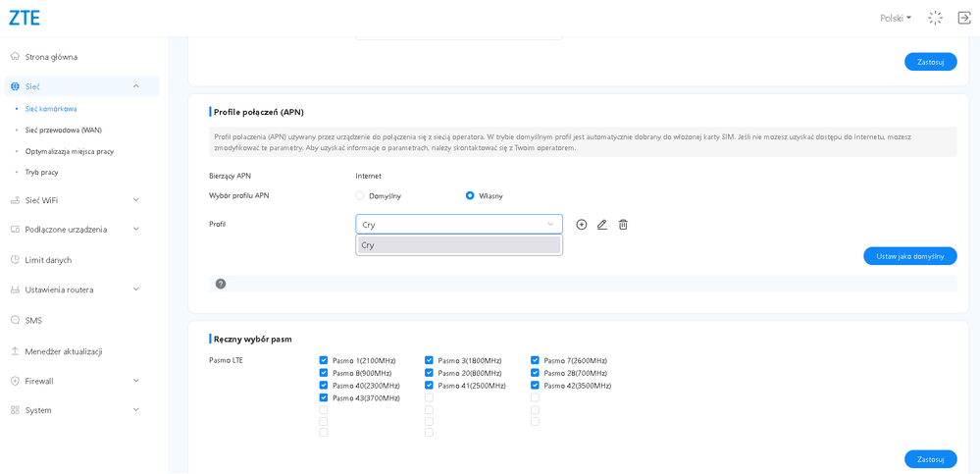Click the add APN profile plus icon
This screenshot has height=474, width=980.
pos(582,225)
